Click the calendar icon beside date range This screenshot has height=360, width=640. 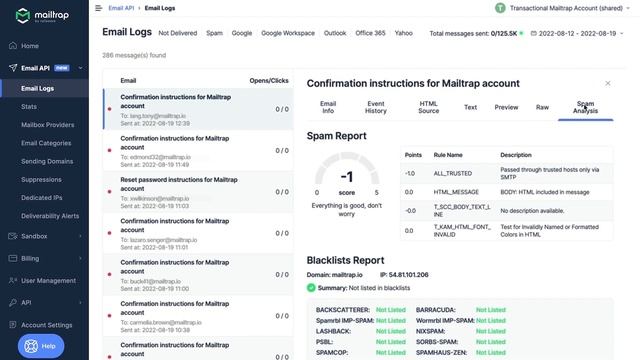pyautogui.click(x=533, y=33)
